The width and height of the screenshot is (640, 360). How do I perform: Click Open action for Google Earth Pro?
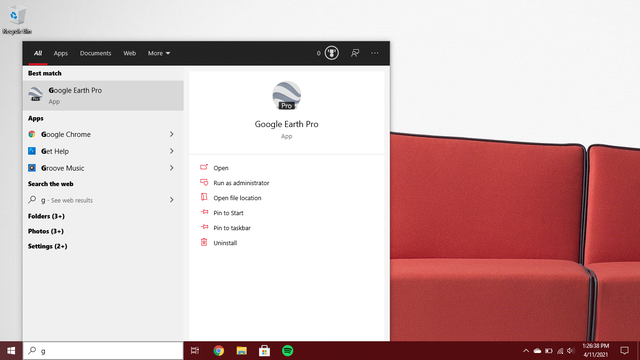click(221, 168)
